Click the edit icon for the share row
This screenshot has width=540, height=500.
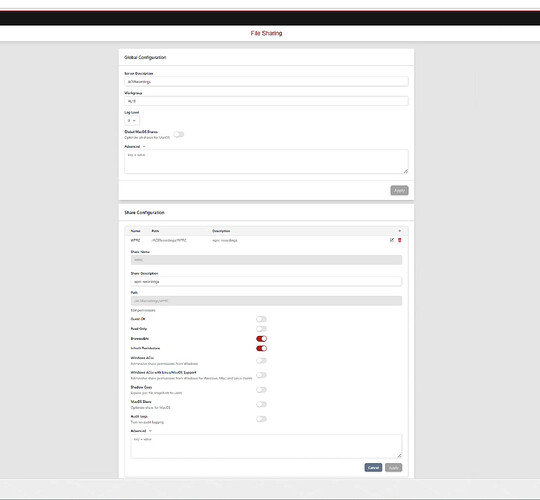pos(392,240)
